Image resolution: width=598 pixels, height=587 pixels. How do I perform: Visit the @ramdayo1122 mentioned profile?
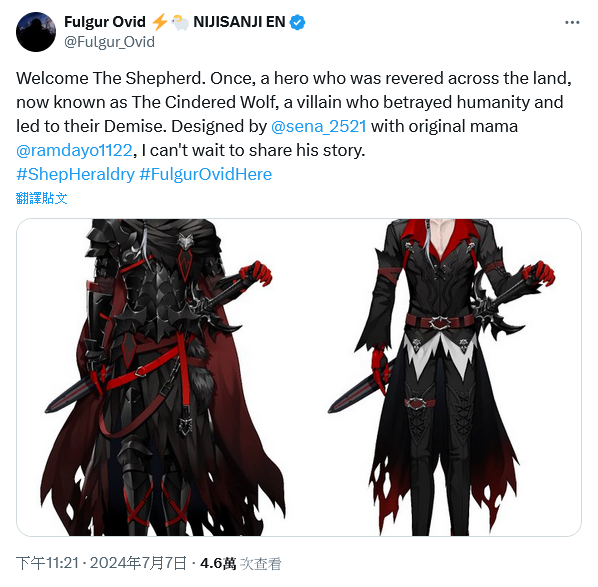74,150
